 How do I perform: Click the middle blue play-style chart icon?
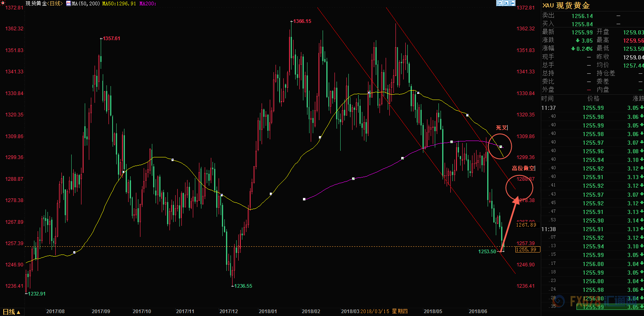(506, 3)
